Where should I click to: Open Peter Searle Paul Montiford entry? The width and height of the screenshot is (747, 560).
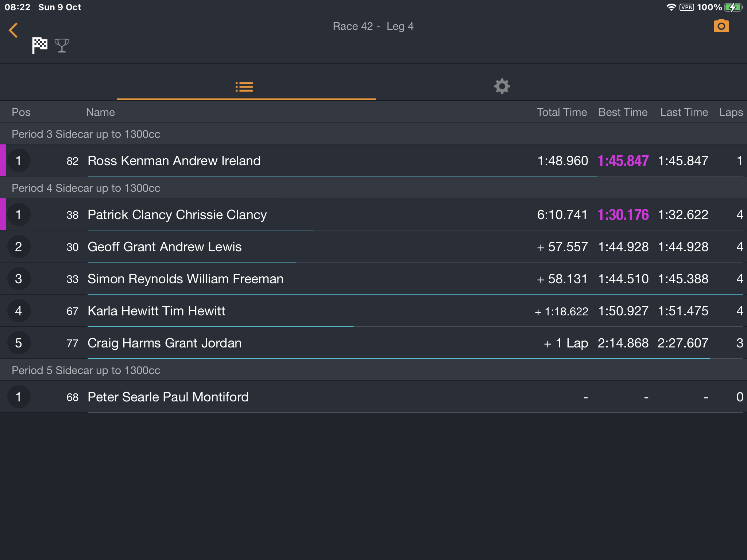(373, 397)
